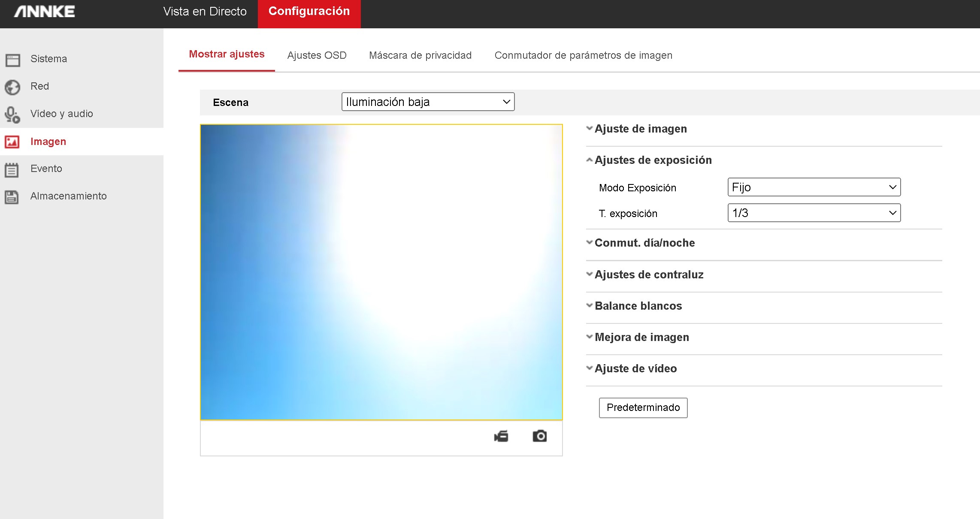Click the Evento calendar icon

click(12, 170)
